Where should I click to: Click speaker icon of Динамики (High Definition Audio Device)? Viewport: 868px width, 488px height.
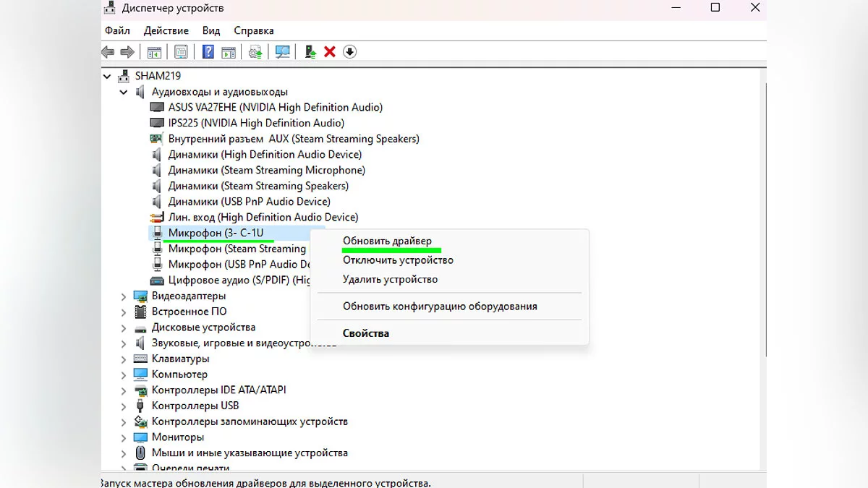[157, 155]
